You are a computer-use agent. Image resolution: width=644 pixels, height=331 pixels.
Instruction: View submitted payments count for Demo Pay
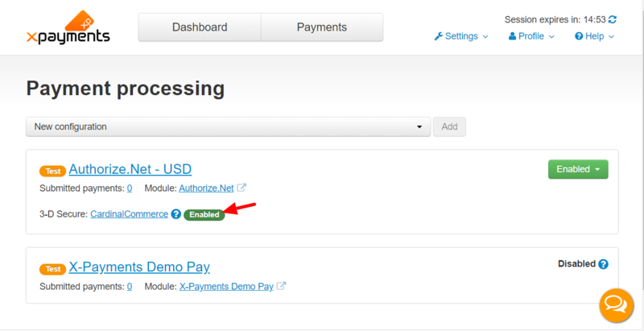click(x=130, y=286)
